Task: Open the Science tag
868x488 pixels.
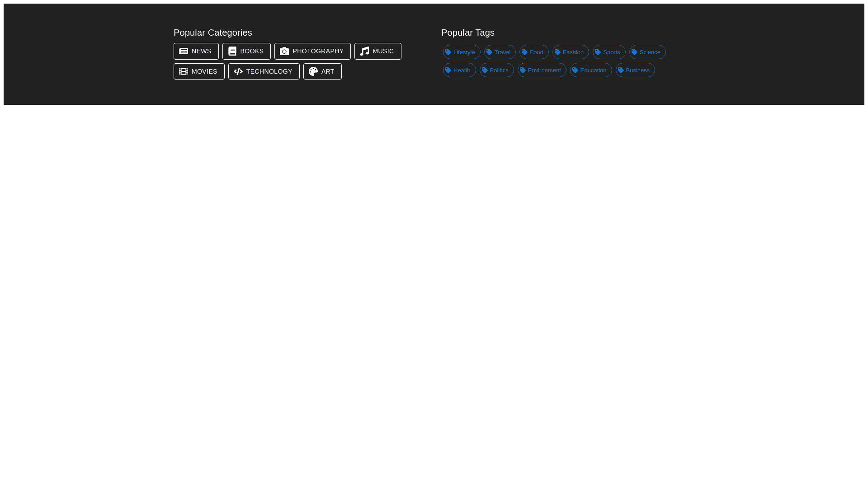Action: pos(647,52)
